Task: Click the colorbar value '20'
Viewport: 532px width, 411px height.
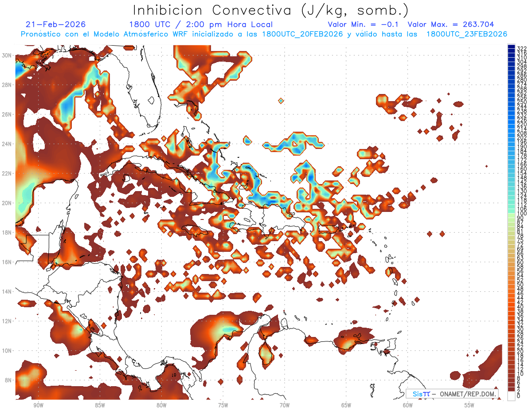Action: pos(520,352)
